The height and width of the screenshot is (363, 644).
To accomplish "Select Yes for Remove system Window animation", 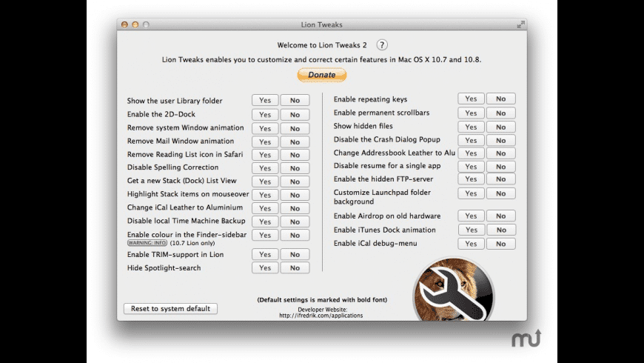I will point(265,129).
